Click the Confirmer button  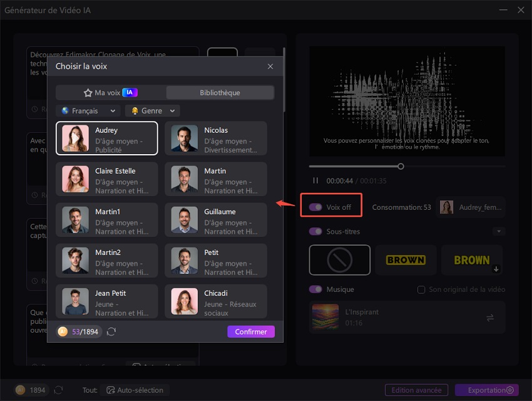(x=251, y=331)
